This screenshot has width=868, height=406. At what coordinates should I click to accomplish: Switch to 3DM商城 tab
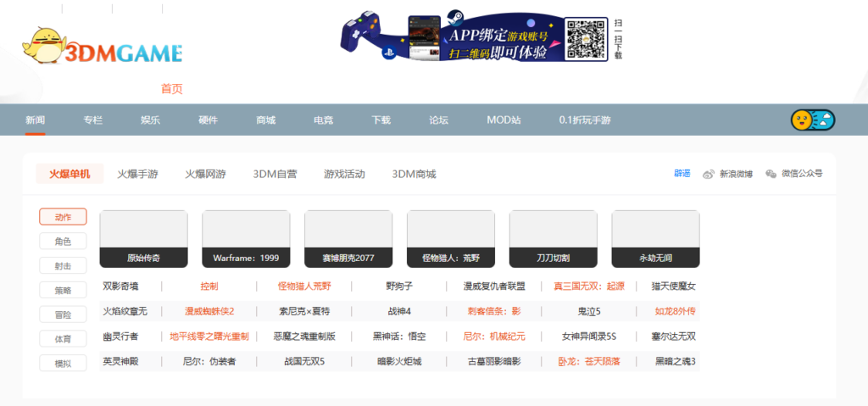click(x=414, y=174)
